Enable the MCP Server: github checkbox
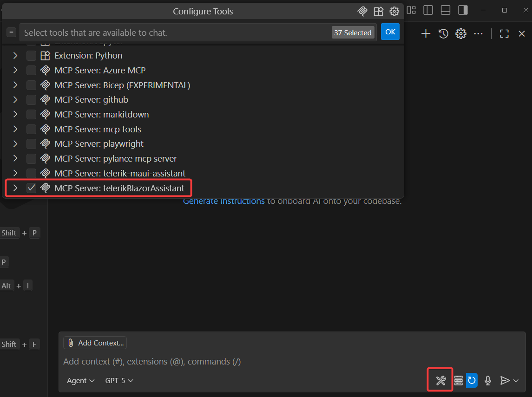 31,99
